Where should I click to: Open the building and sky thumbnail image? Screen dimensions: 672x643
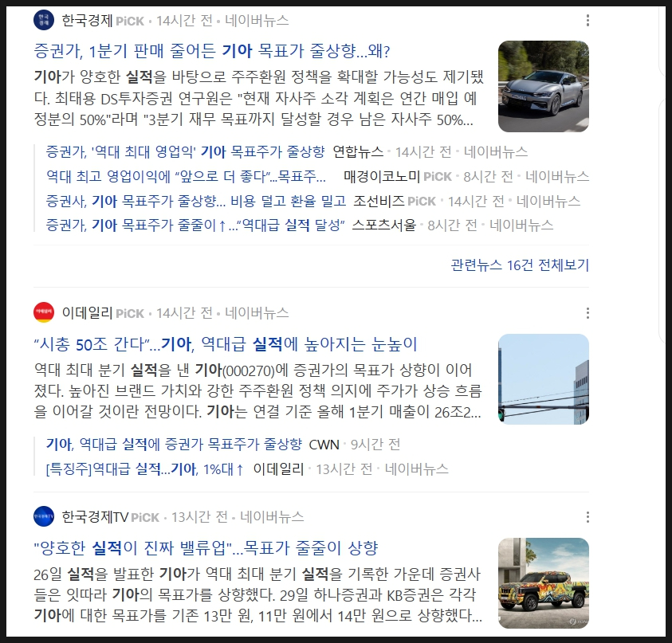[x=544, y=379]
